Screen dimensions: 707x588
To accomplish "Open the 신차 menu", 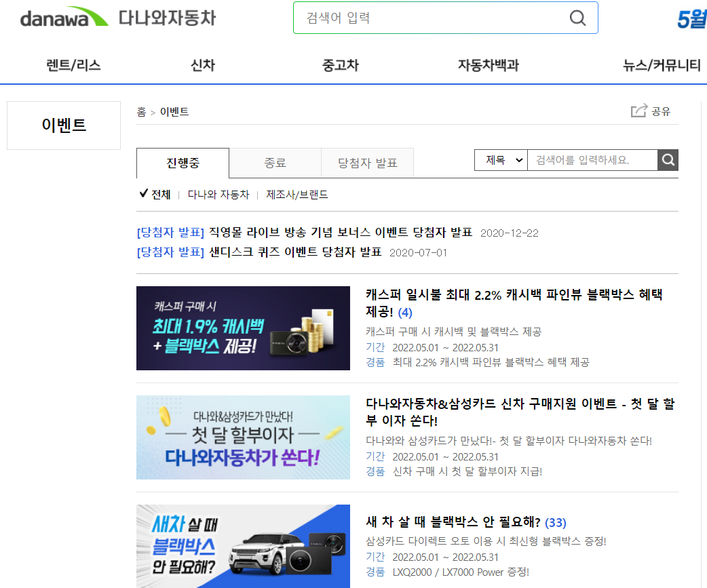I will pyautogui.click(x=203, y=65).
